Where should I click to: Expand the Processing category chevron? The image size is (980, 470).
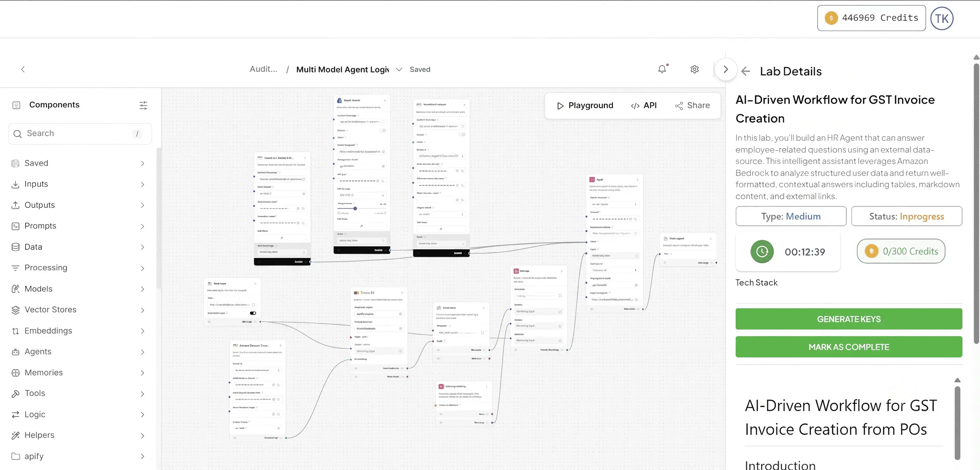point(142,268)
